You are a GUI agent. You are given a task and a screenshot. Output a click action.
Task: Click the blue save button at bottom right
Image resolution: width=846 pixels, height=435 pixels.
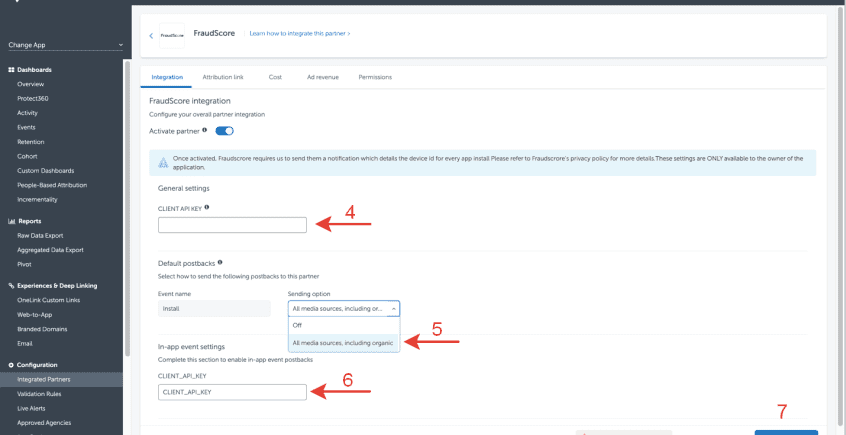[x=786, y=432]
